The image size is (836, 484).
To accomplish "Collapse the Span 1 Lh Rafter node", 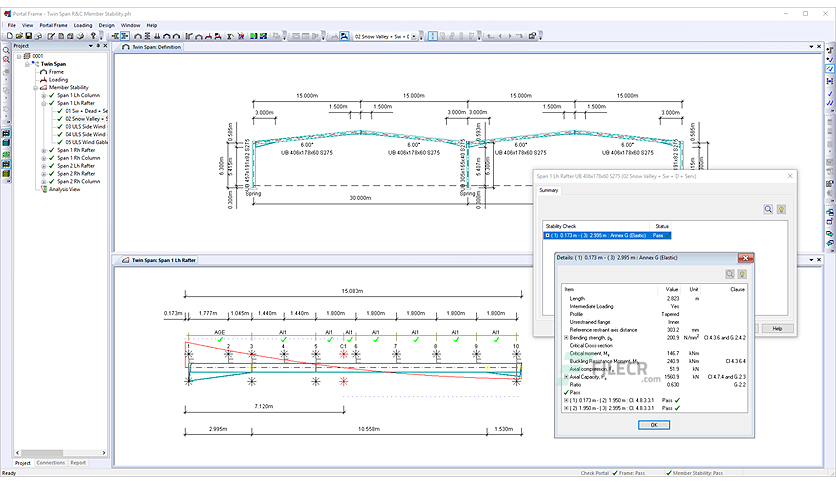I will coord(44,103).
